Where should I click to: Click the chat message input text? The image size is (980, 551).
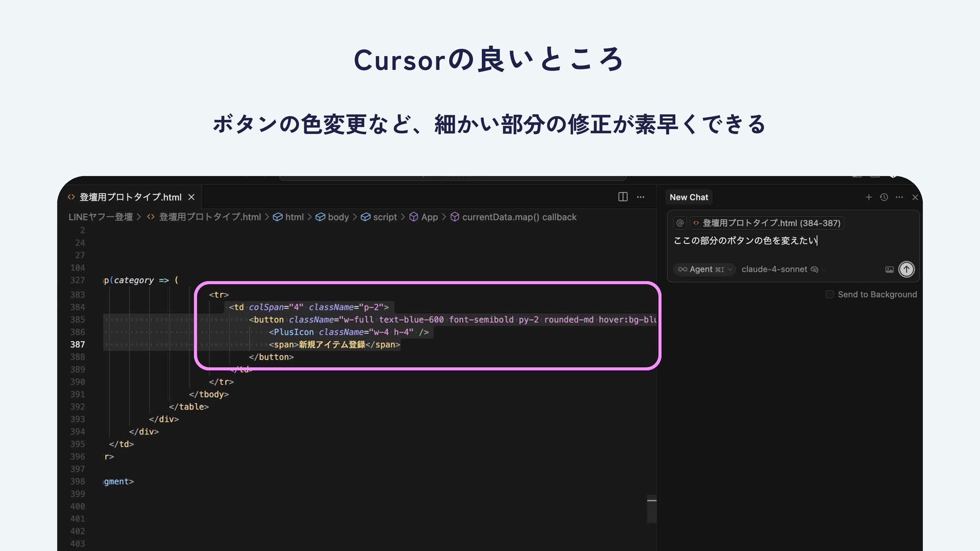(x=745, y=241)
